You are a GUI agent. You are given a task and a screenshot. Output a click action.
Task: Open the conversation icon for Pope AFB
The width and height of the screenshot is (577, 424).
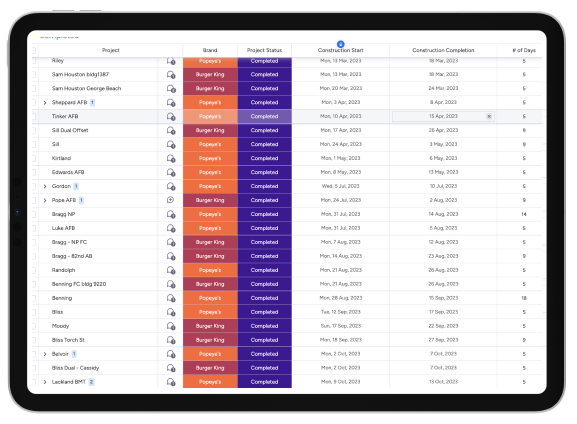pyautogui.click(x=170, y=200)
